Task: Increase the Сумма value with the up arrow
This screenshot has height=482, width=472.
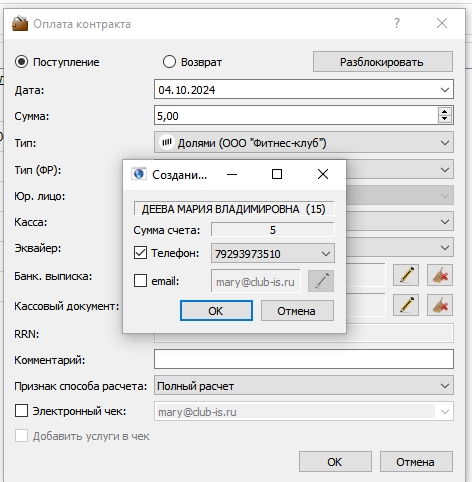Action: pyautogui.click(x=445, y=112)
